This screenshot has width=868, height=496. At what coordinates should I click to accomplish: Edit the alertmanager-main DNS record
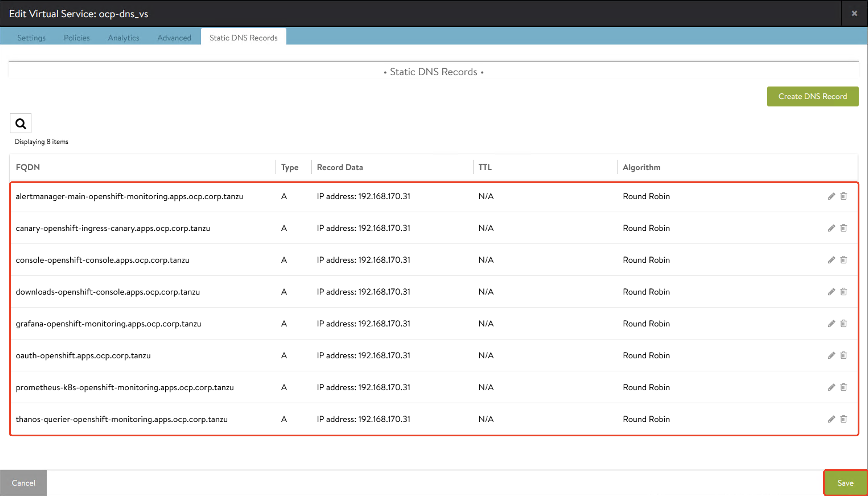tap(831, 196)
